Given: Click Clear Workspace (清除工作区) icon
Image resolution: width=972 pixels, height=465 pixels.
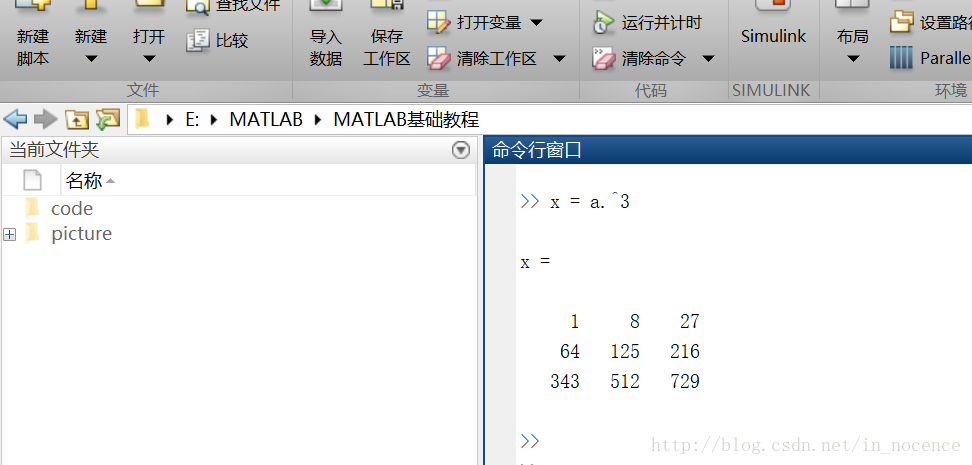Looking at the screenshot, I should [439, 59].
